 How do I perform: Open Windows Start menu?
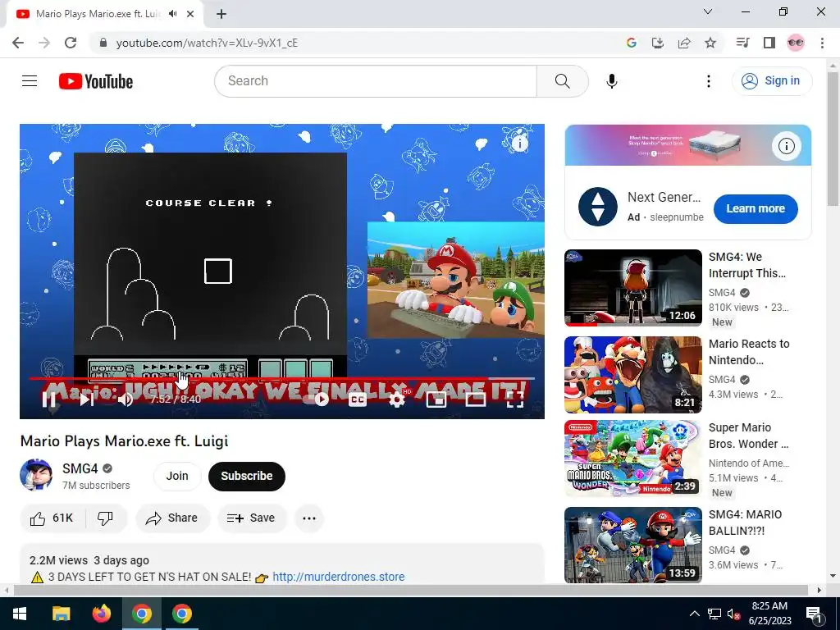pyautogui.click(x=20, y=614)
